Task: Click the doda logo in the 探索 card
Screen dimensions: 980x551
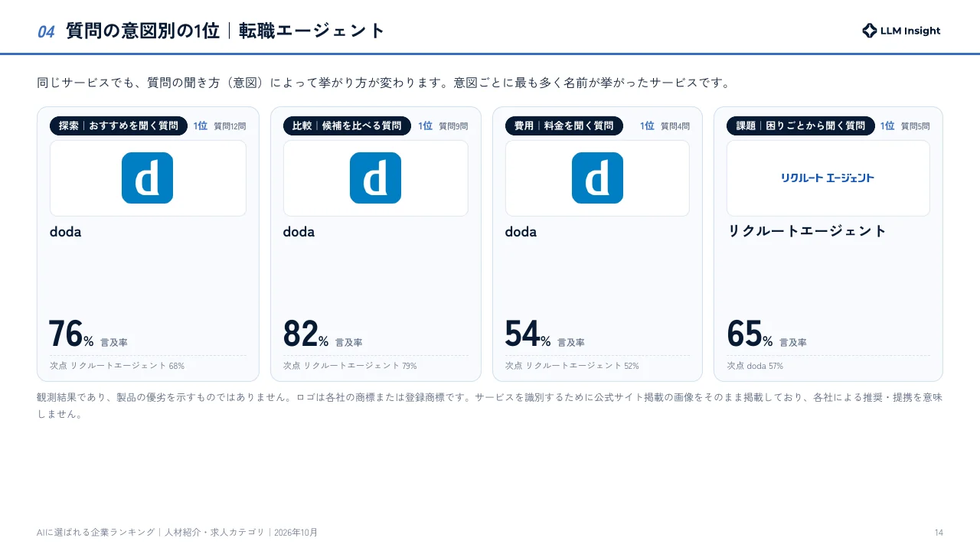Action: pos(147,178)
